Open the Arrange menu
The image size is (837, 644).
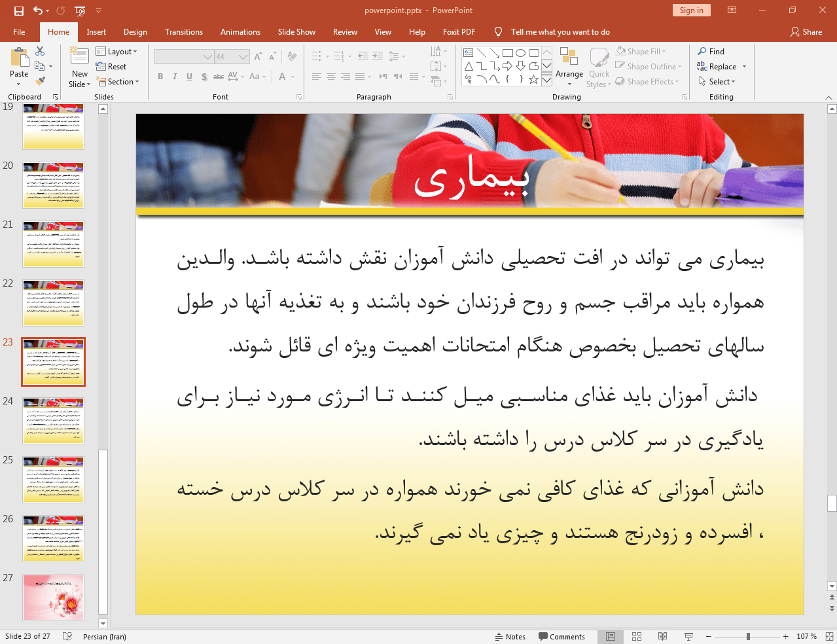click(x=569, y=66)
